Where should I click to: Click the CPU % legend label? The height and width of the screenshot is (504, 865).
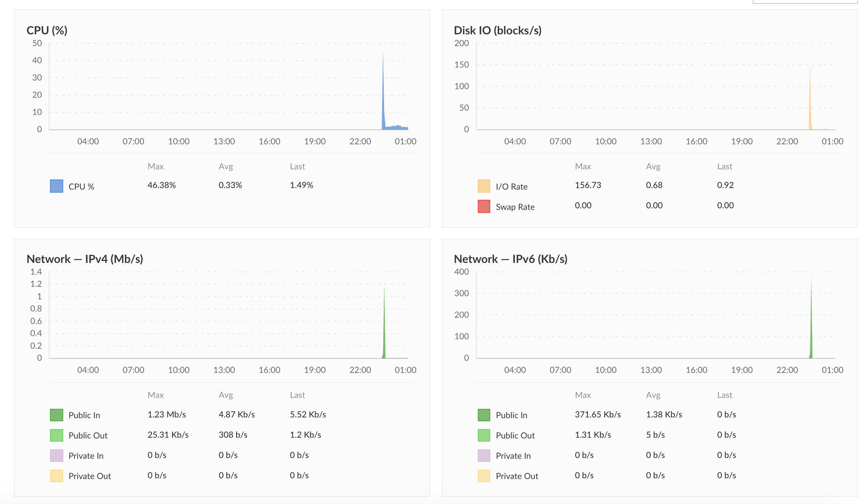click(81, 186)
